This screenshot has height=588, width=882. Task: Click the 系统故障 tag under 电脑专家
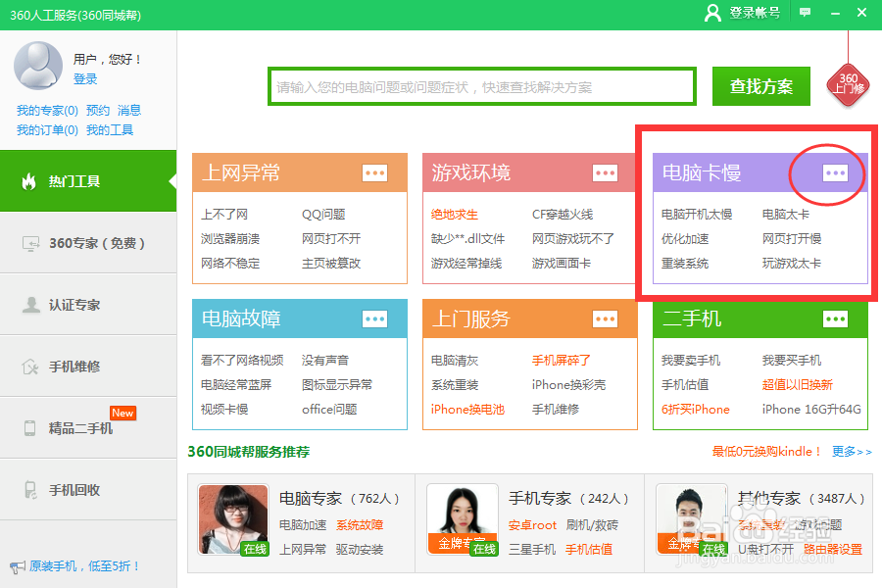(x=360, y=525)
